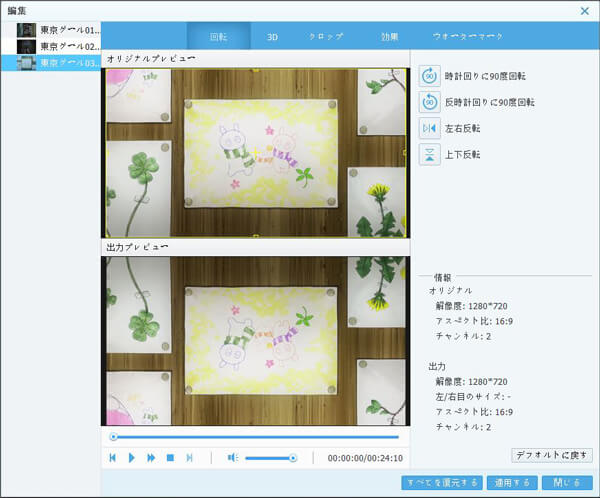Click the playback time 00:00:00/00:24:10
Screen dimensions: 600x498
click(365, 458)
